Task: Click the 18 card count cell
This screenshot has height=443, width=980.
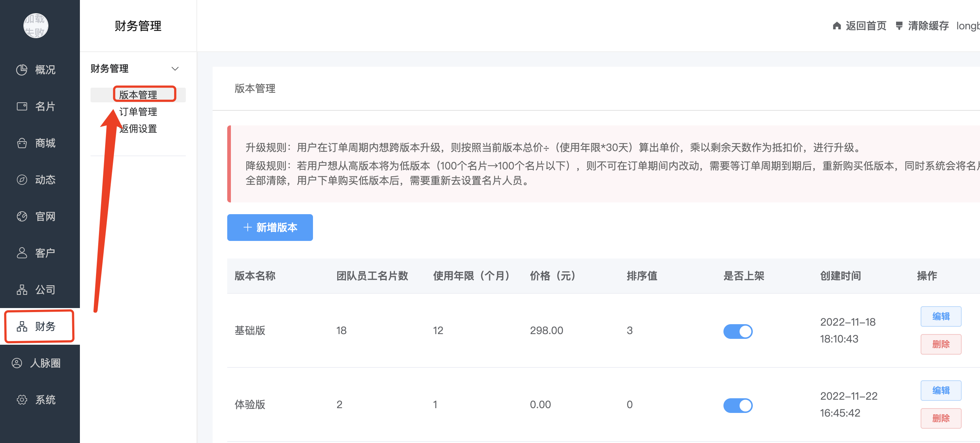Action: click(341, 330)
